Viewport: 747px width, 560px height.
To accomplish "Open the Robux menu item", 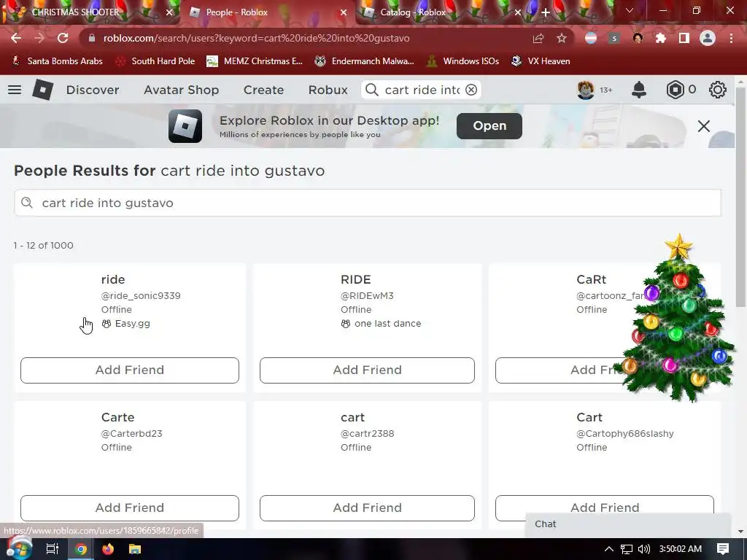I will click(328, 90).
